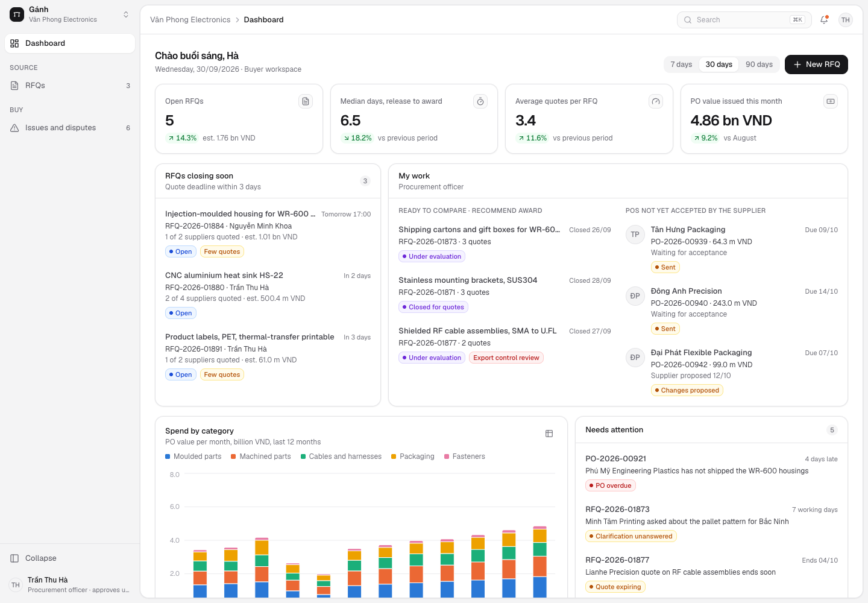Click the Median days timer icon
The width and height of the screenshot is (868, 603).
pyautogui.click(x=480, y=101)
